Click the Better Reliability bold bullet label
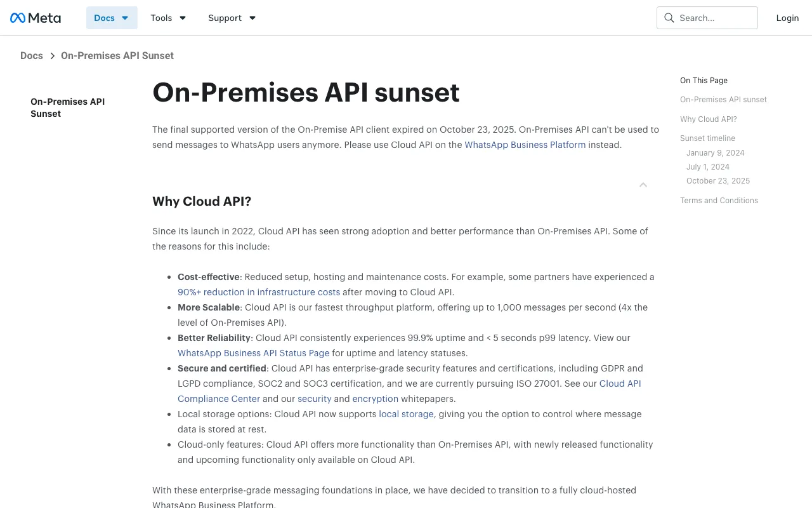812x508 pixels. point(214,338)
